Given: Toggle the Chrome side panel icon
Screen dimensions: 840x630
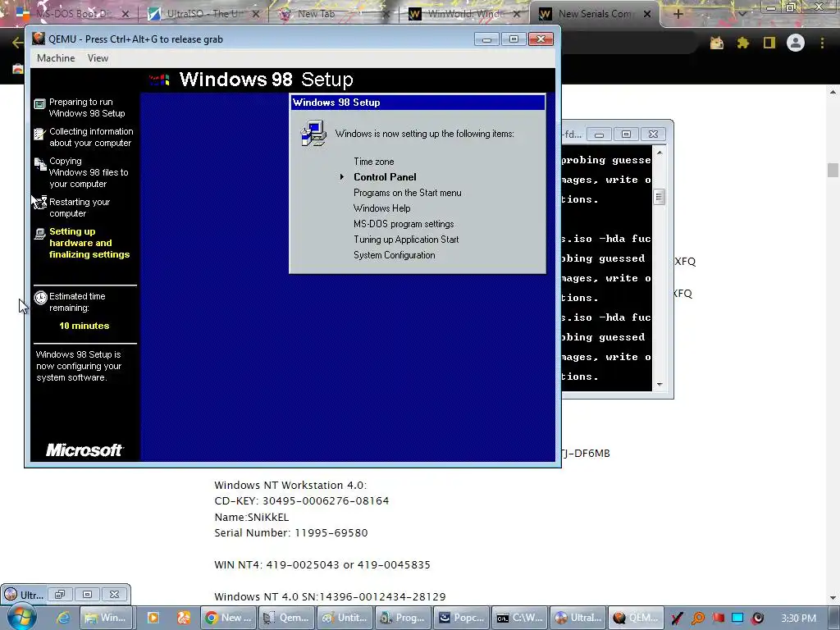Looking at the screenshot, I should 769,43.
